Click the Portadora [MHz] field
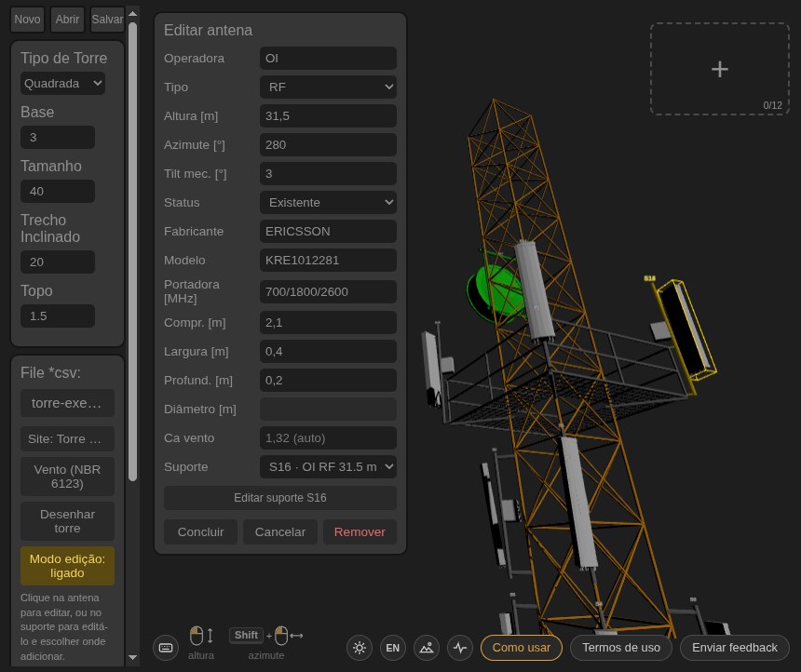The width and height of the screenshot is (801, 672). pos(328,291)
